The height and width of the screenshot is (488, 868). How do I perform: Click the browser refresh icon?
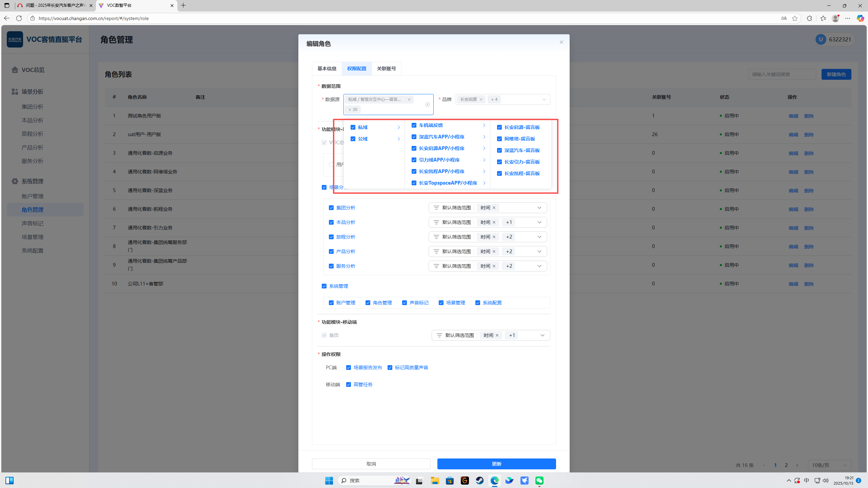coord(19,18)
